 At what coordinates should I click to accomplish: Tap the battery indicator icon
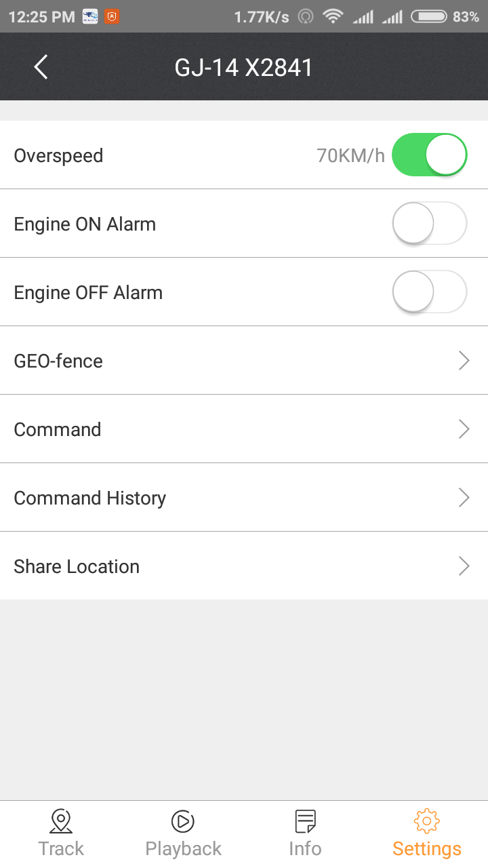(x=429, y=16)
